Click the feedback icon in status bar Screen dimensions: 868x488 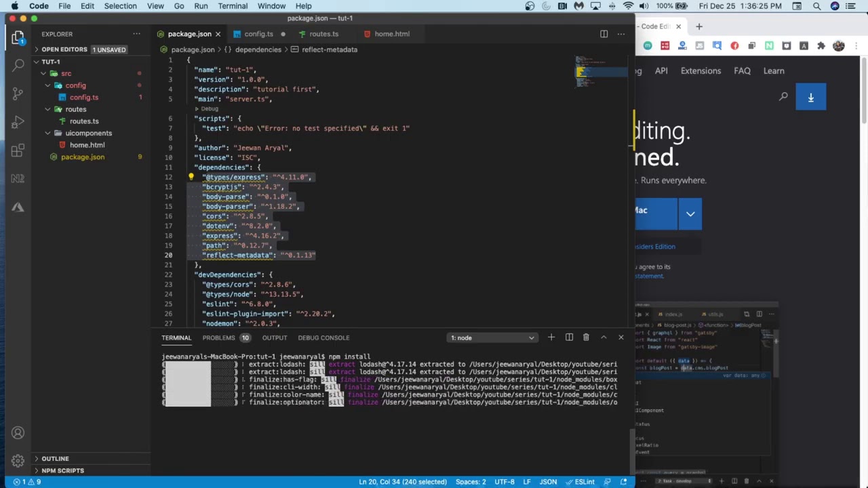point(607,482)
